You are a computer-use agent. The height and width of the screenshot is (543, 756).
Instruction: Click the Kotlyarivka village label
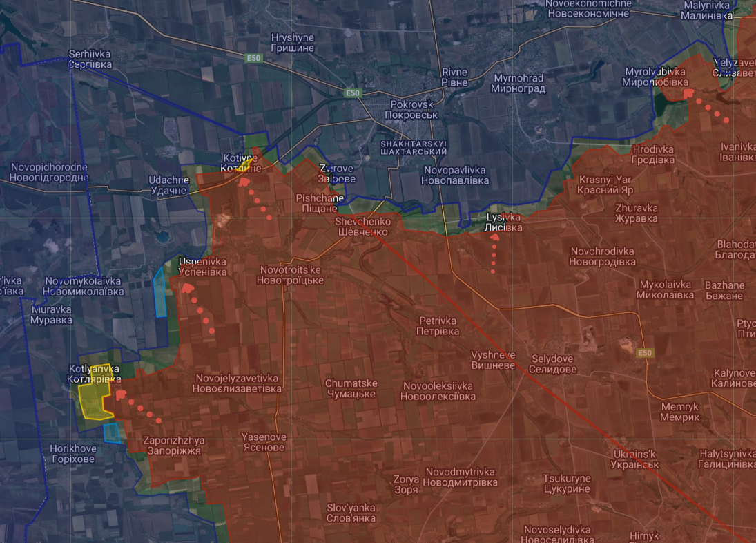[94, 374]
